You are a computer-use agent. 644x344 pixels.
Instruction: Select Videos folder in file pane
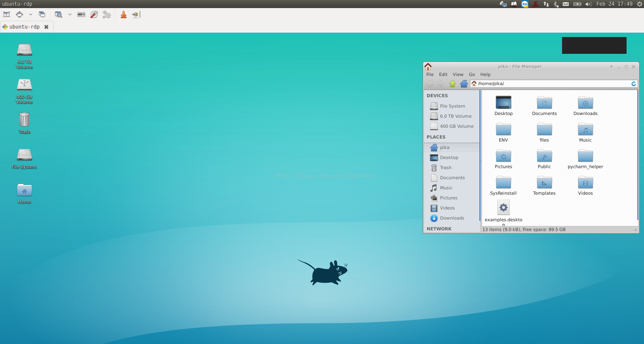tap(586, 186)
